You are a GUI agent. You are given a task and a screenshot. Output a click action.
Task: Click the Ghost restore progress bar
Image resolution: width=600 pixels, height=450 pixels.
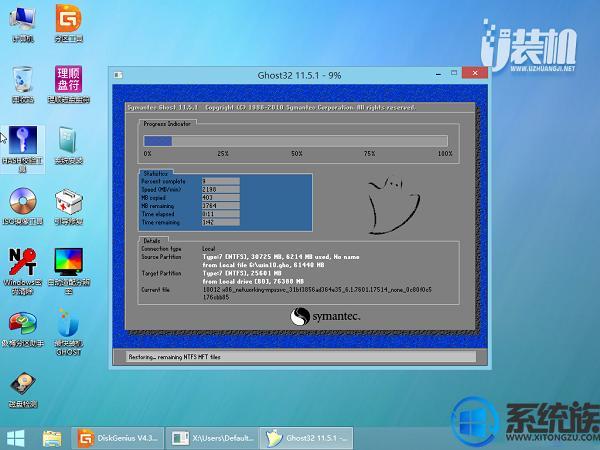point(295,141)
